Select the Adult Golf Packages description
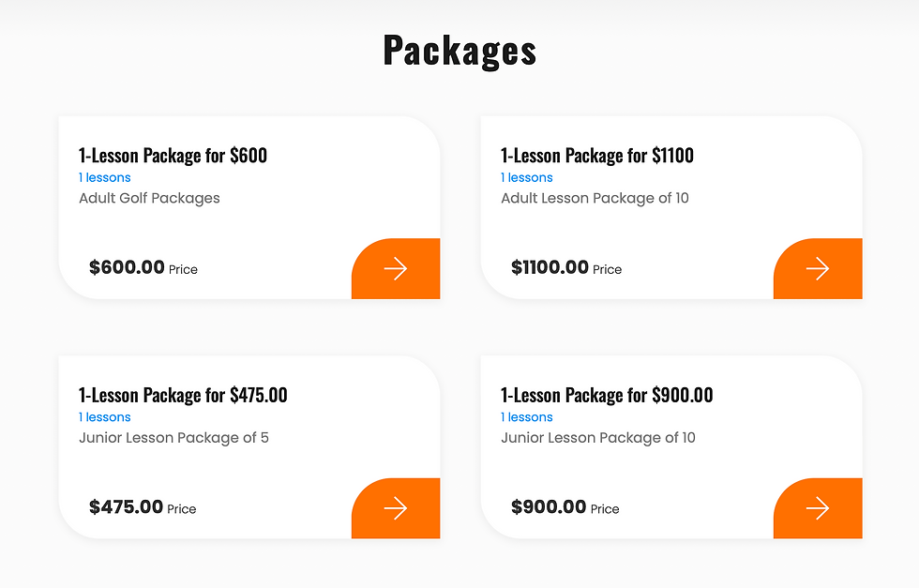Image resolution: width=919 pixels, height=588 pixels. 149,198
